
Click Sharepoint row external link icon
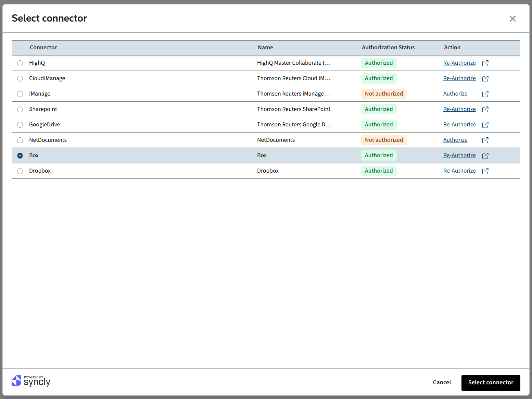click(x=485, y=109)
